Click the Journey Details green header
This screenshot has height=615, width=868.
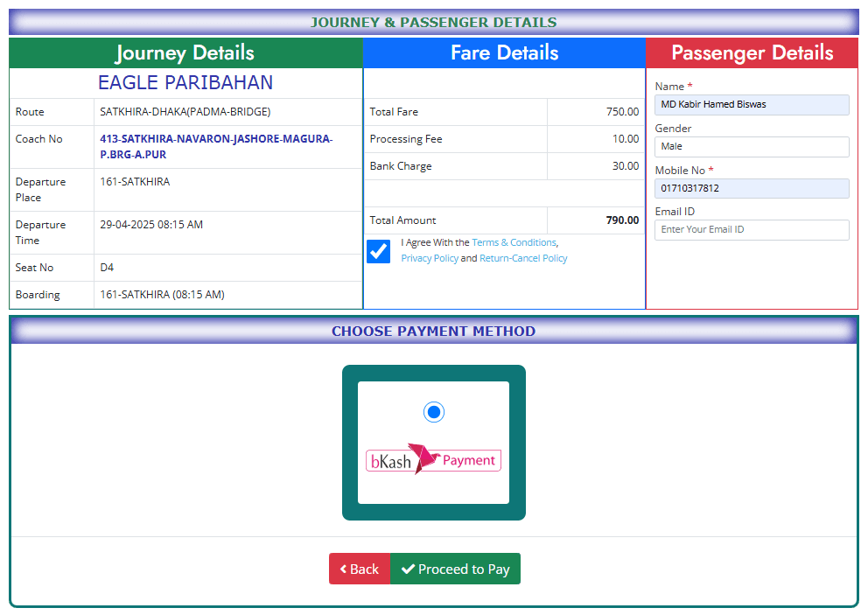point(185,53)
